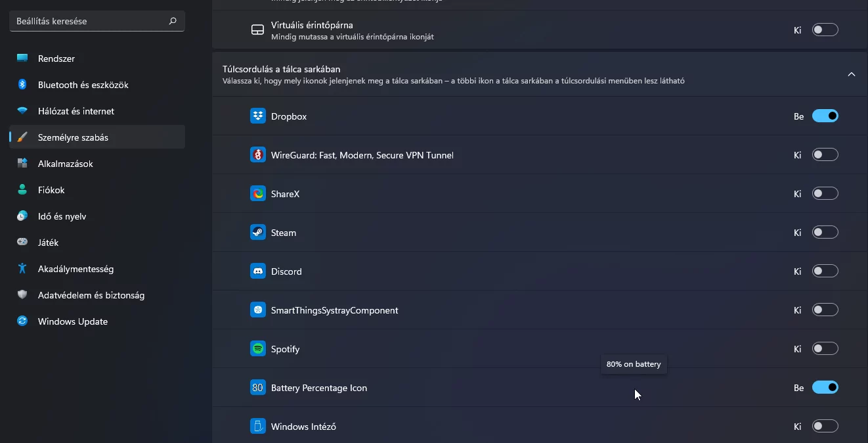Viewport: 868px width, 443px height.
Task: Click the ShareX app icon
Action: pyautogui.click(x=258, y=194)
